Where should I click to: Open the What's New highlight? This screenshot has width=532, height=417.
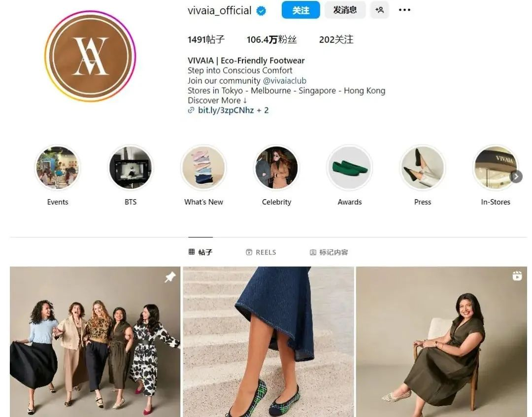pos(203,168)
